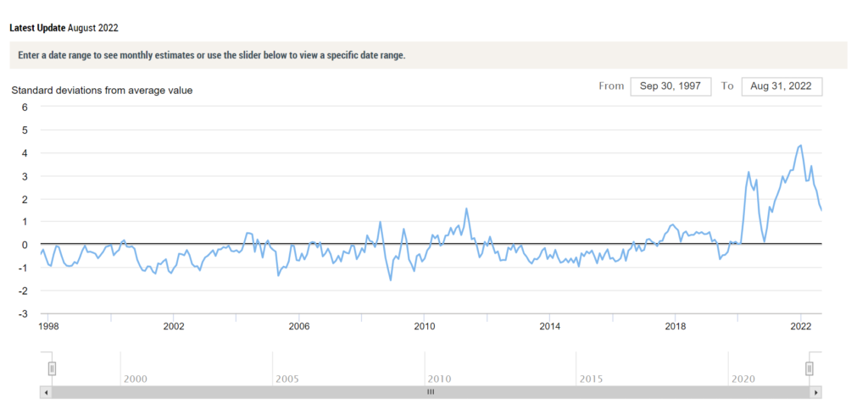
Task: Click the 2018 label on the chart x-axis
Action: coord(675,326)
